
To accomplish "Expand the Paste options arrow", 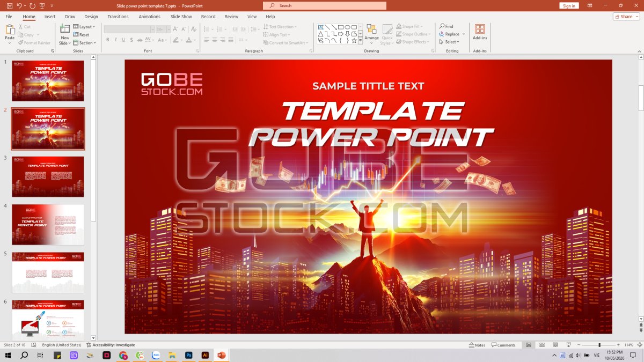I will (10, 43).
